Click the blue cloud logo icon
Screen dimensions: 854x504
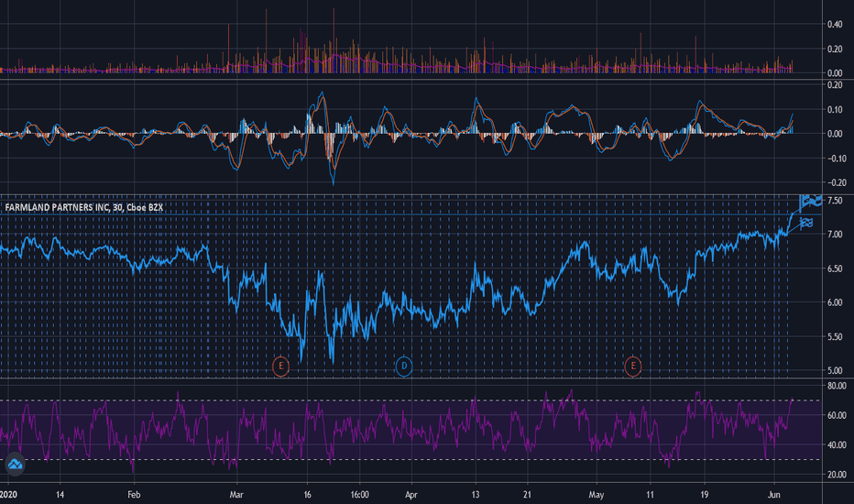point(15,465)
